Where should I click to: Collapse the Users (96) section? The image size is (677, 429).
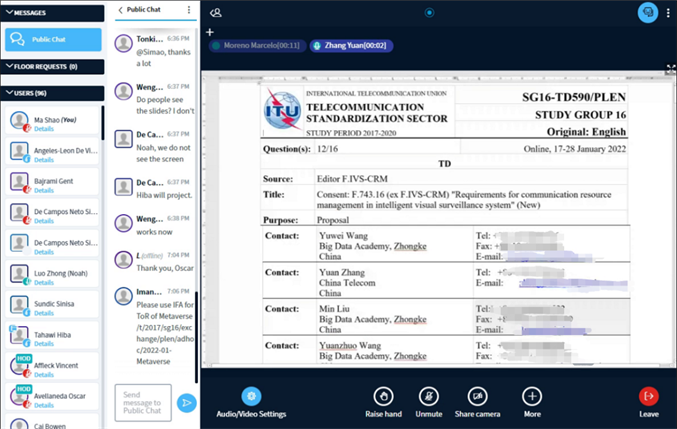click(x=52, y=93)
